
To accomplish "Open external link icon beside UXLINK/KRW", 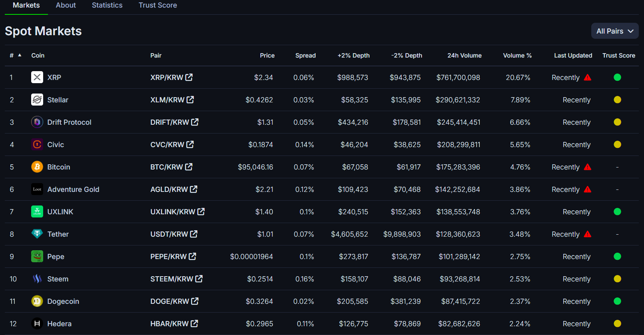I will [x=201, y=211].
